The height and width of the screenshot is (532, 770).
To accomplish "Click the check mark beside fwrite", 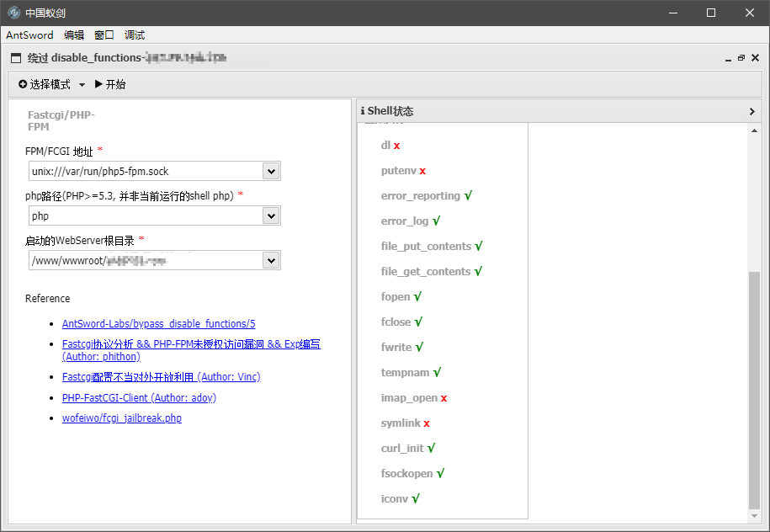I will point(419,348).
